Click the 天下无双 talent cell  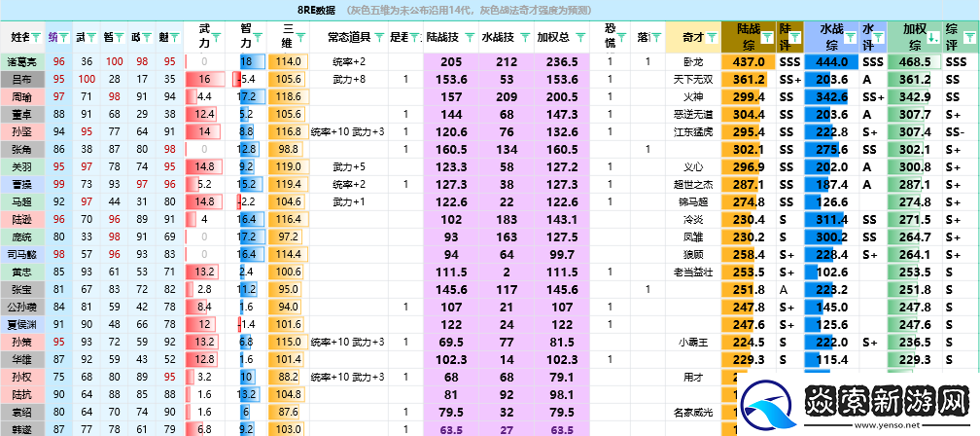693,80
